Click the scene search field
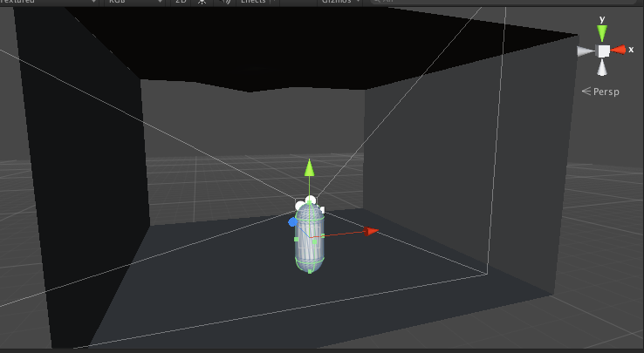The height and width of the screenshot is (353, 644). tap(504, 2)
